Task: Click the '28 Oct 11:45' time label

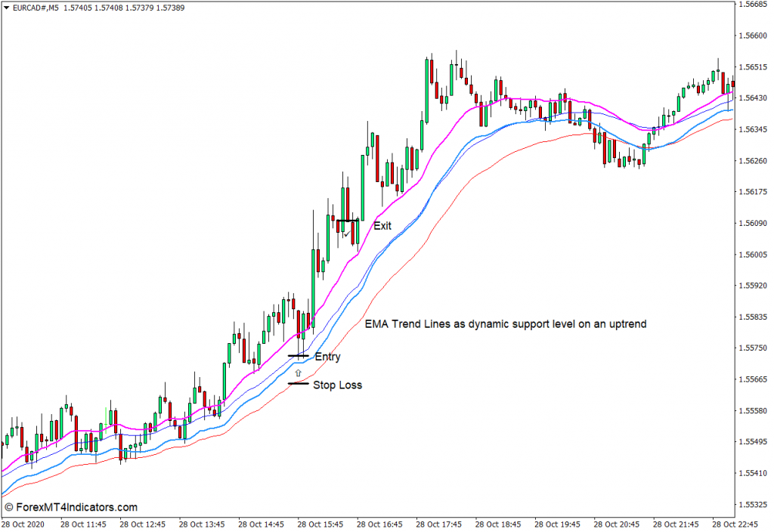Action: [83, 524]
